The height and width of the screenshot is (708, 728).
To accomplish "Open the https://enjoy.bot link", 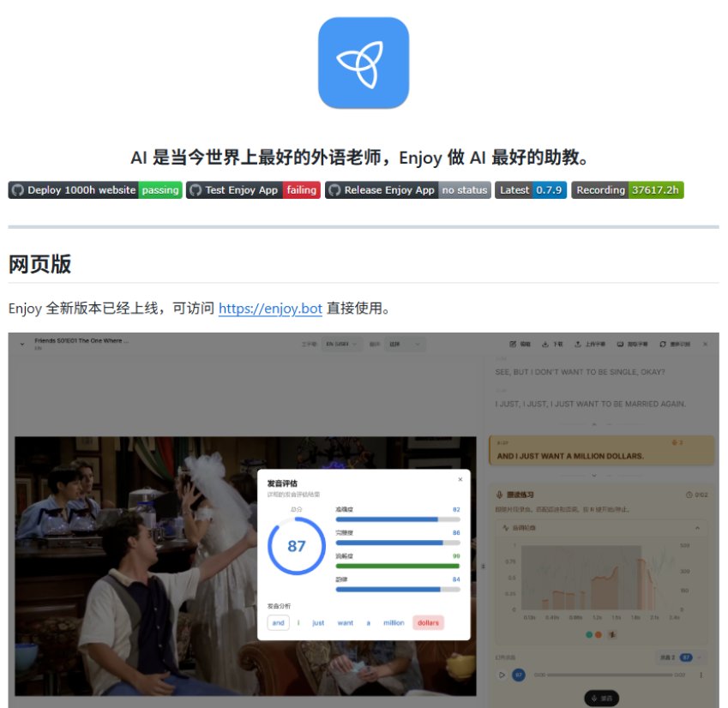I will click(x=270, y=309).
